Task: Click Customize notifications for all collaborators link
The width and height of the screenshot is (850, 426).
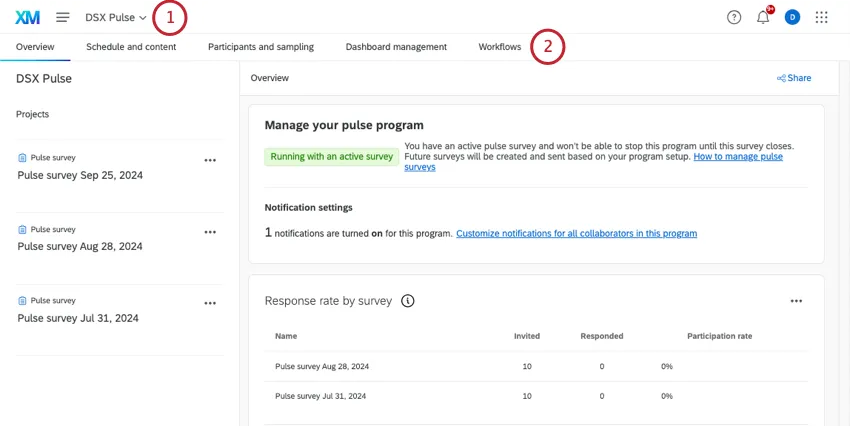Action: pyautogui.click(x=576, y=233)
